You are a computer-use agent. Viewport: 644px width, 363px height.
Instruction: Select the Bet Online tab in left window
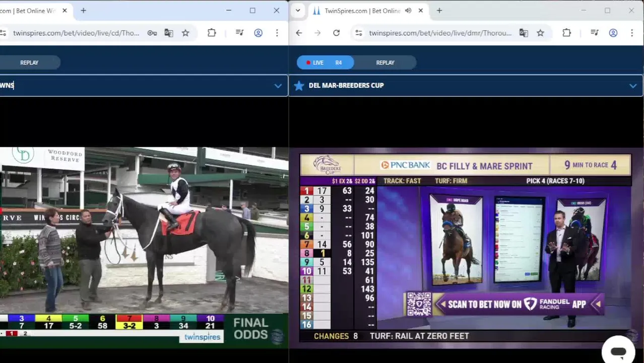30,11
